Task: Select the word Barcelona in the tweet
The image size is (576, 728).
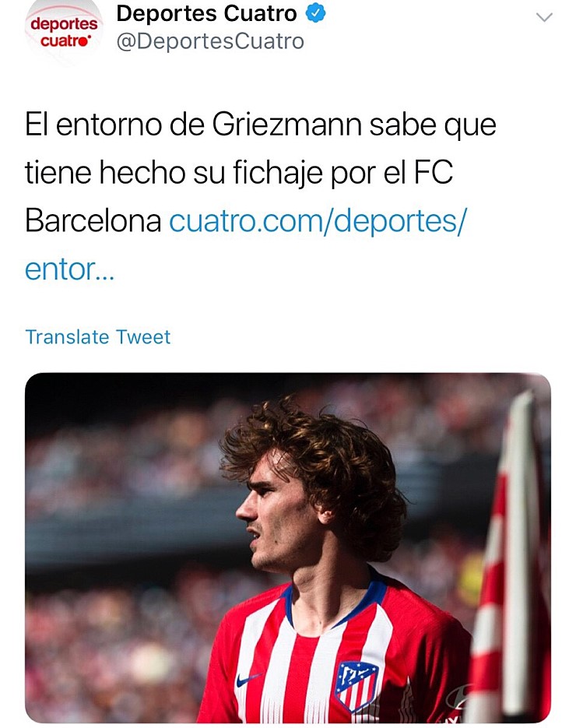Action: point(93,220)
